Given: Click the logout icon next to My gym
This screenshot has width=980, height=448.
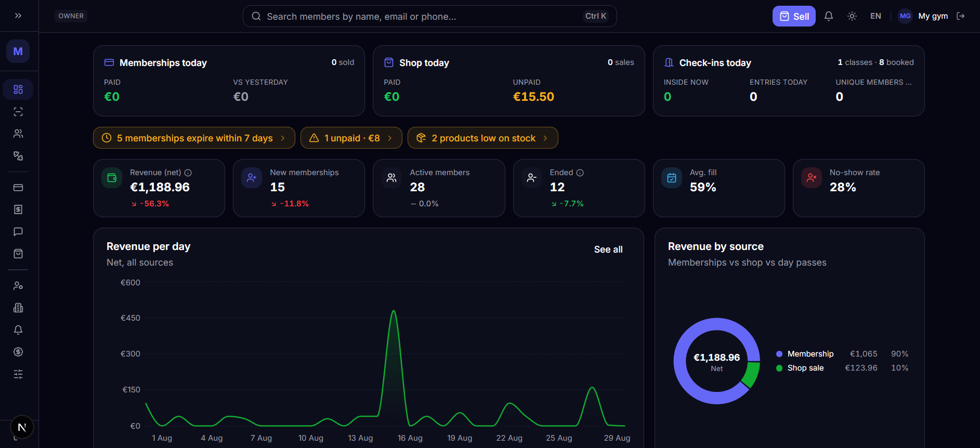Looking at the screenshot, I should [961, 16].
